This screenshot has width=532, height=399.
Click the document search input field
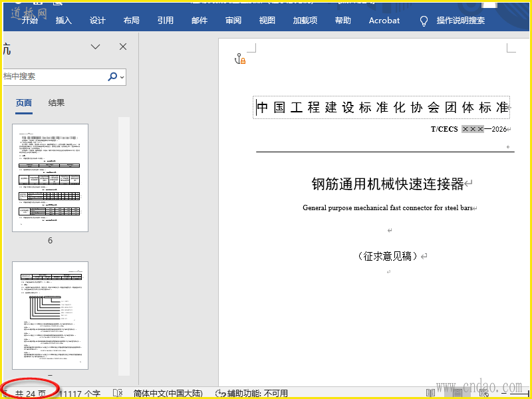coord(55,76)
